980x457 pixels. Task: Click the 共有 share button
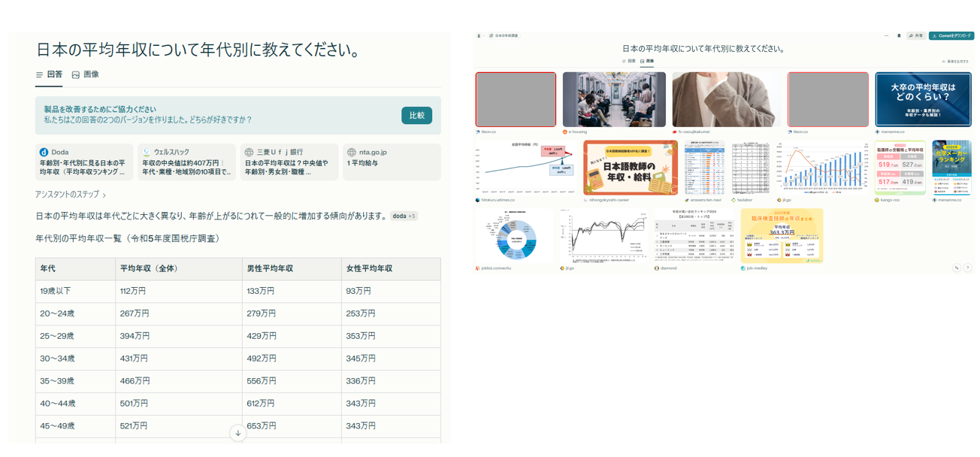(915, 35)
